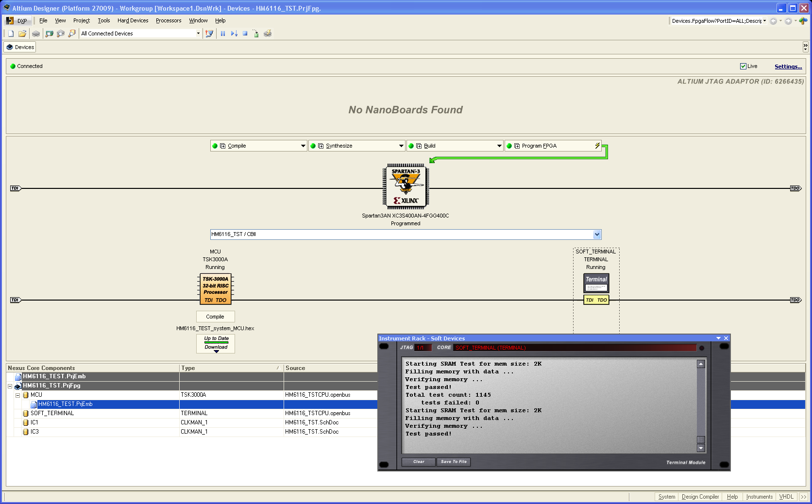
Task: Open the Processors menu
Action: tap(169, 20)
